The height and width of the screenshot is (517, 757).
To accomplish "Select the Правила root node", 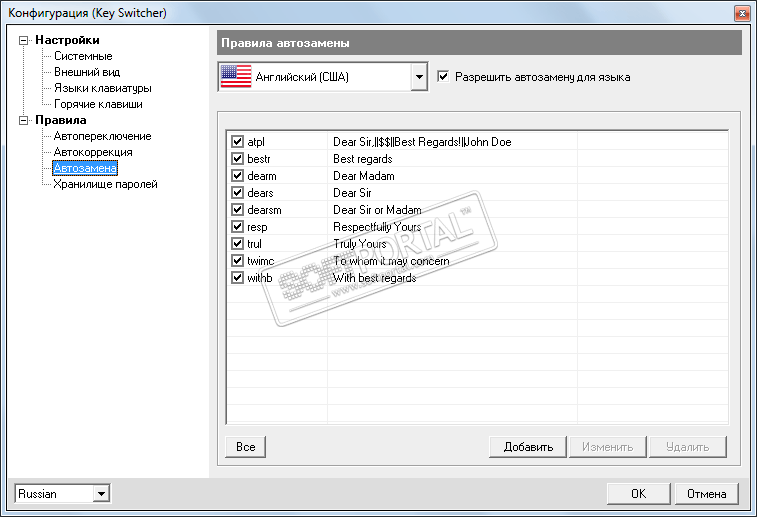I will click(x=61, y=120).
